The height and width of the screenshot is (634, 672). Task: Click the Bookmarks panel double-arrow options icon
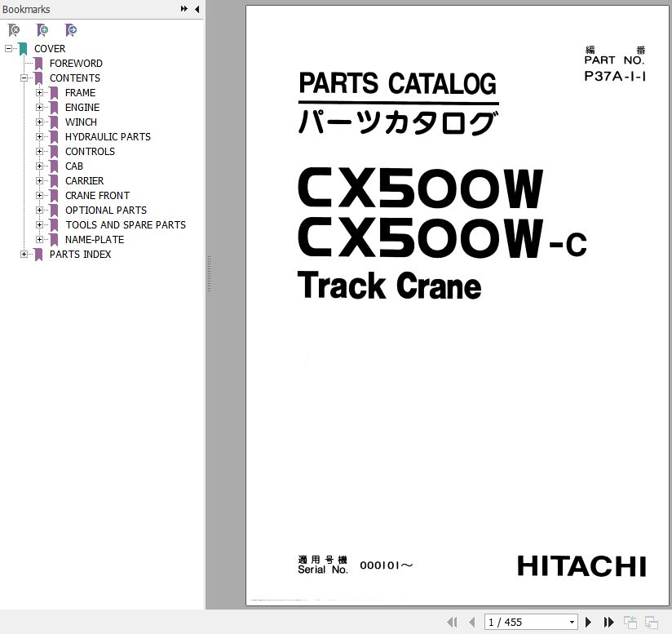(183, 9)
